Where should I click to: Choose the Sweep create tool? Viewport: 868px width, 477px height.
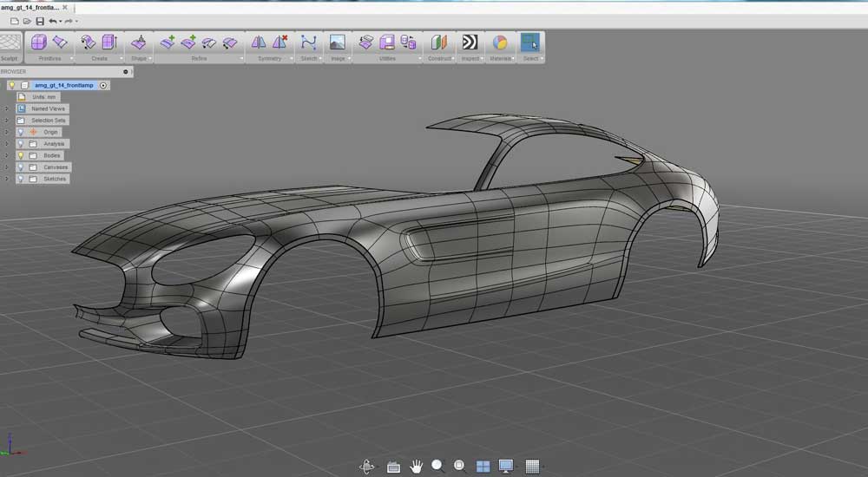pos(88,42)
